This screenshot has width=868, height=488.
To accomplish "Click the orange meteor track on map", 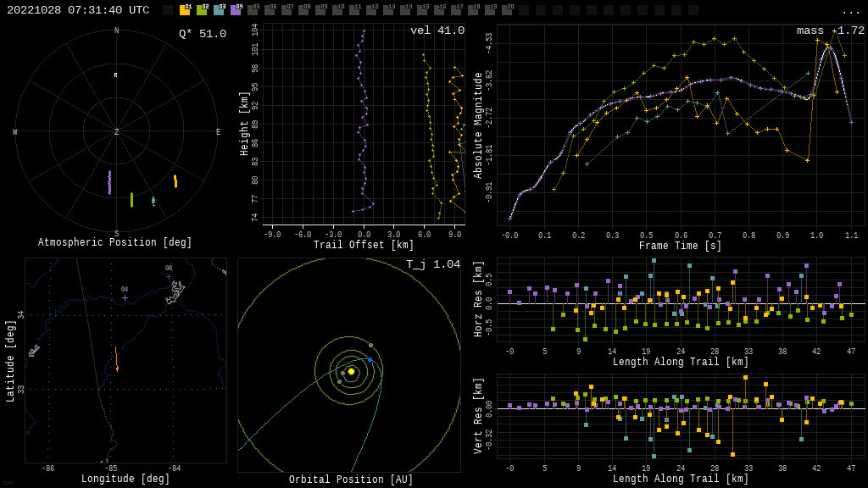I will click(117, 359).
